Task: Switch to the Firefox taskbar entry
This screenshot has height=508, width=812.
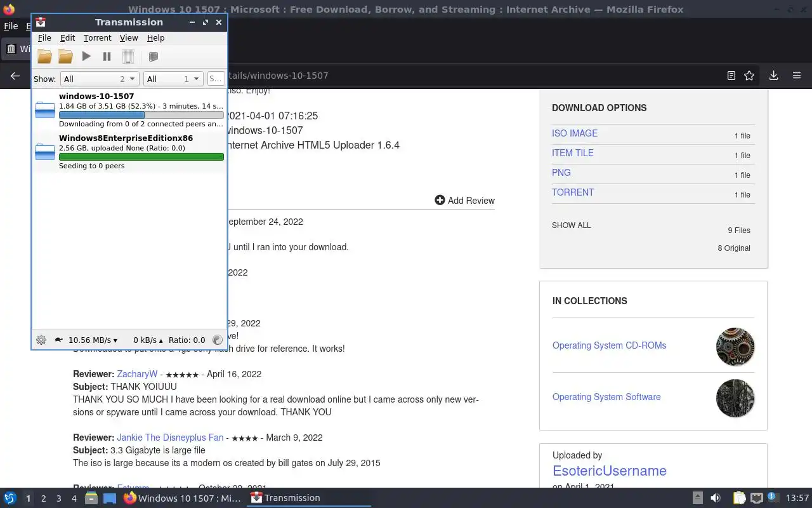Action: 183,498
